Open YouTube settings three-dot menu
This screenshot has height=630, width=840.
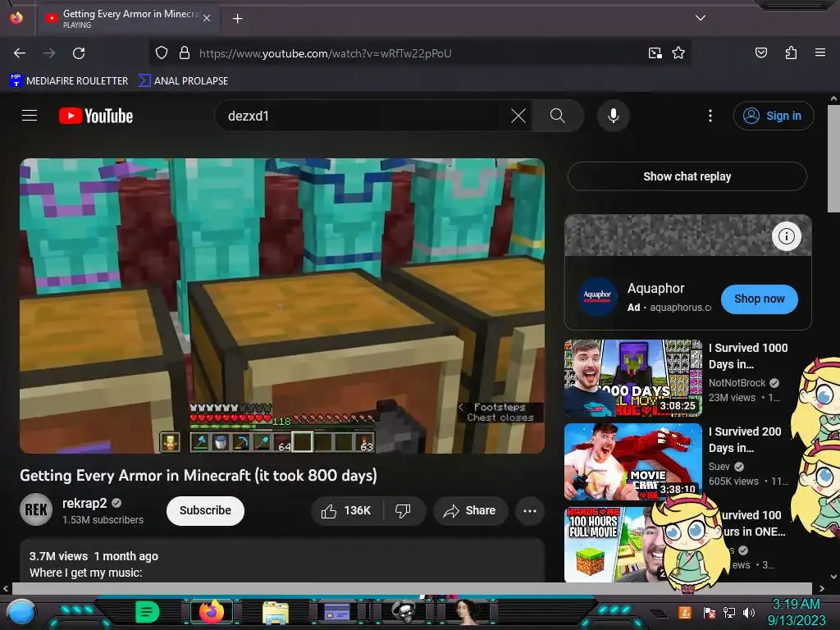710,116
